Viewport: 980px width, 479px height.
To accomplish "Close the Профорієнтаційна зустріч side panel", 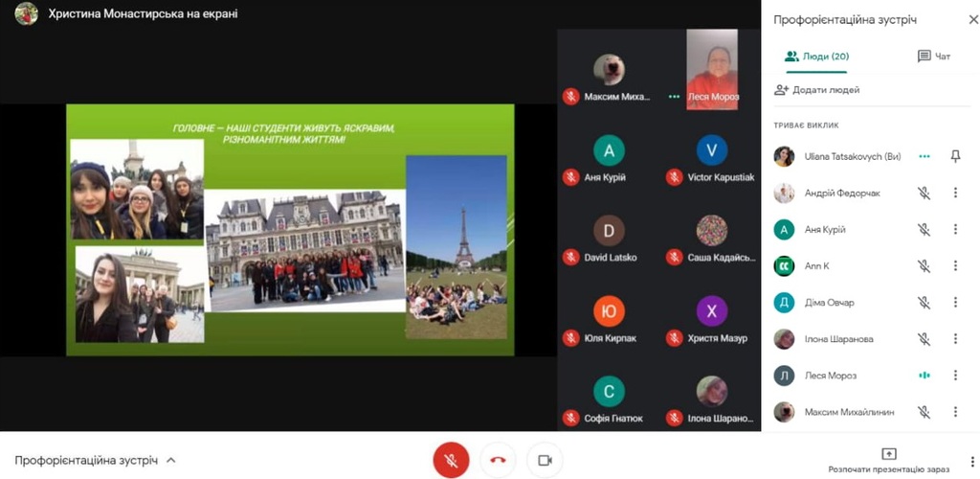I will [972, 19].
